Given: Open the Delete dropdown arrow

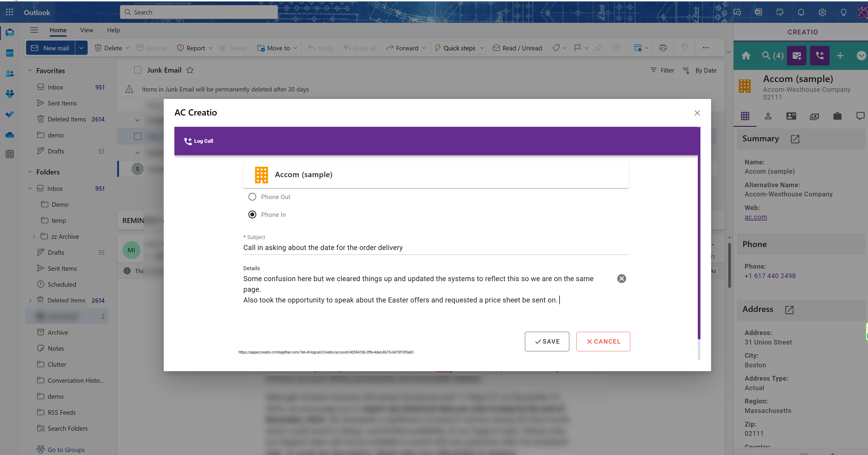Looking at the screenshot, I should tap(128, 48).
